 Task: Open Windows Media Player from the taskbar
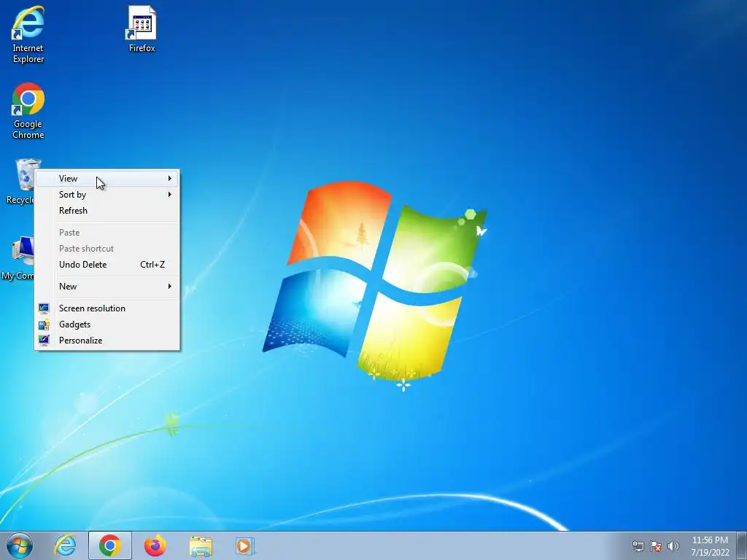245,545
